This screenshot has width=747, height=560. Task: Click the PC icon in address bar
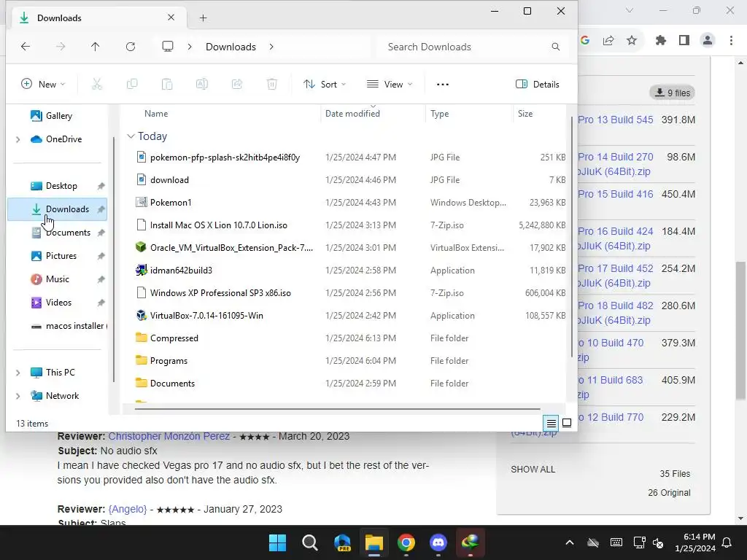tap(168, 47)
